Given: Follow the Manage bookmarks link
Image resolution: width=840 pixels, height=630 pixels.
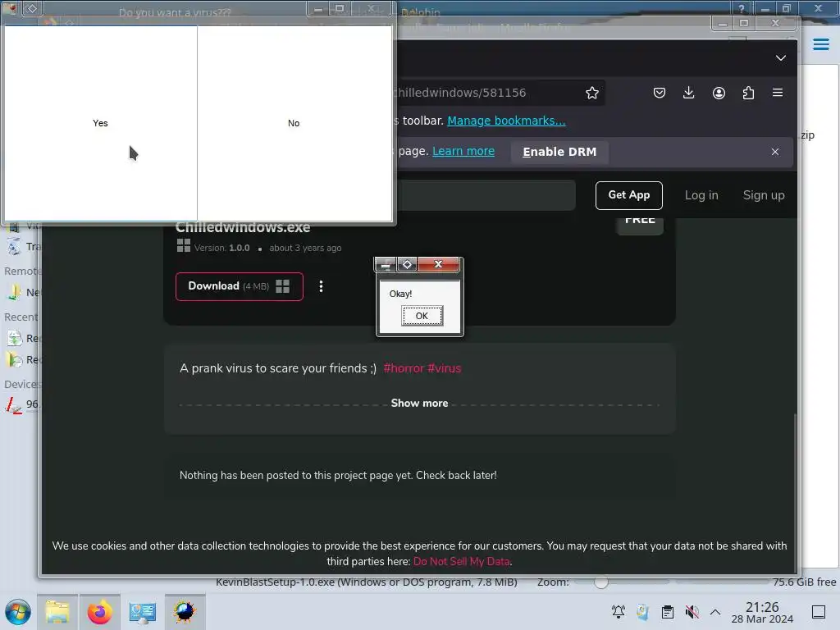Looking at the screenshot, I should point(506,121).
